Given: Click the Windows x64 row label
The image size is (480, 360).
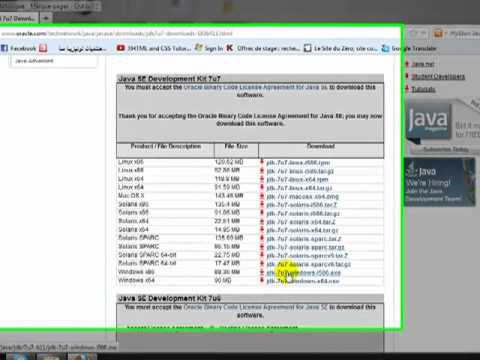Looking at the screenshot, I should point(136,280).
